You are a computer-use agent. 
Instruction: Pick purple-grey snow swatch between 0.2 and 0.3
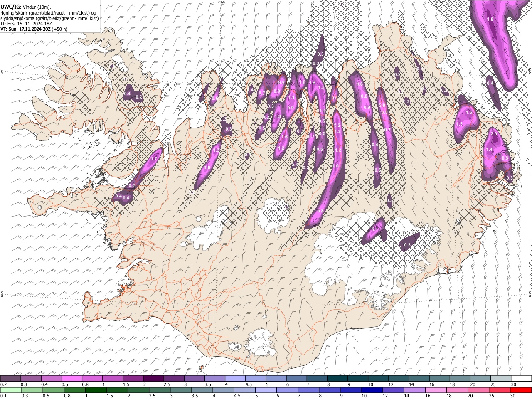pyautogui.click(x=10, y=378)
